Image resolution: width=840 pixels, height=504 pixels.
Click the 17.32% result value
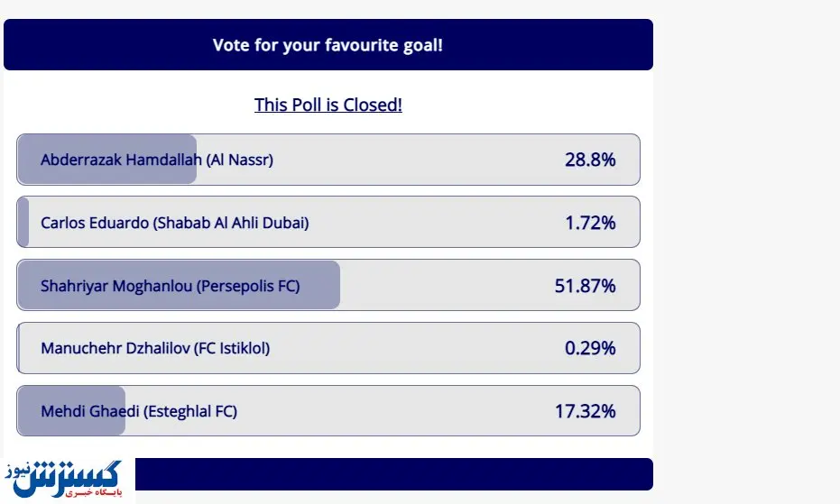[x=585, y=411]
